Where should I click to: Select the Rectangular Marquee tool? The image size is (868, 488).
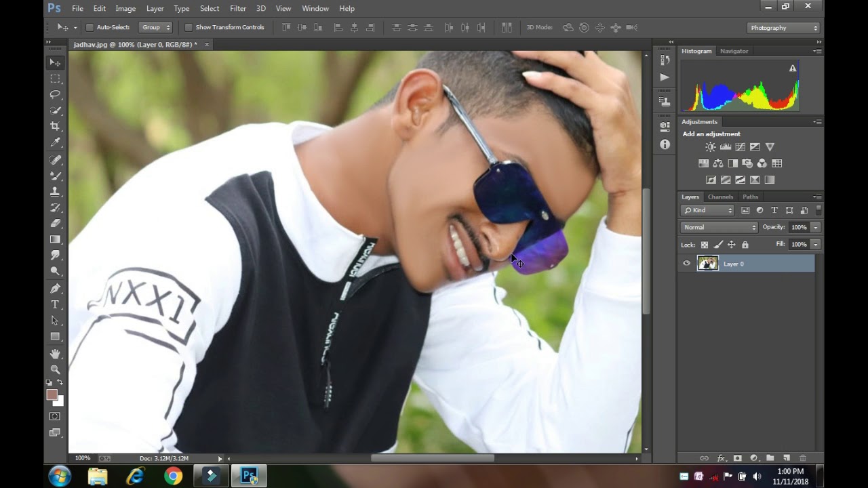[x=55, y=79]
